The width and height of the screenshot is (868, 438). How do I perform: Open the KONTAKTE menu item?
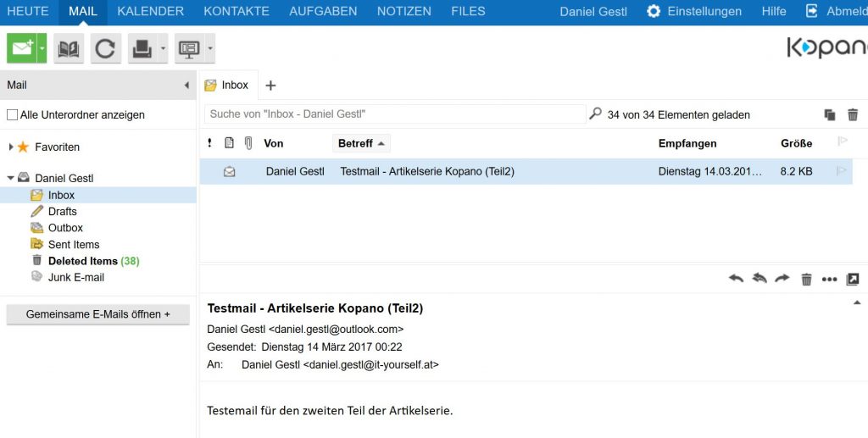coord(236,11)
